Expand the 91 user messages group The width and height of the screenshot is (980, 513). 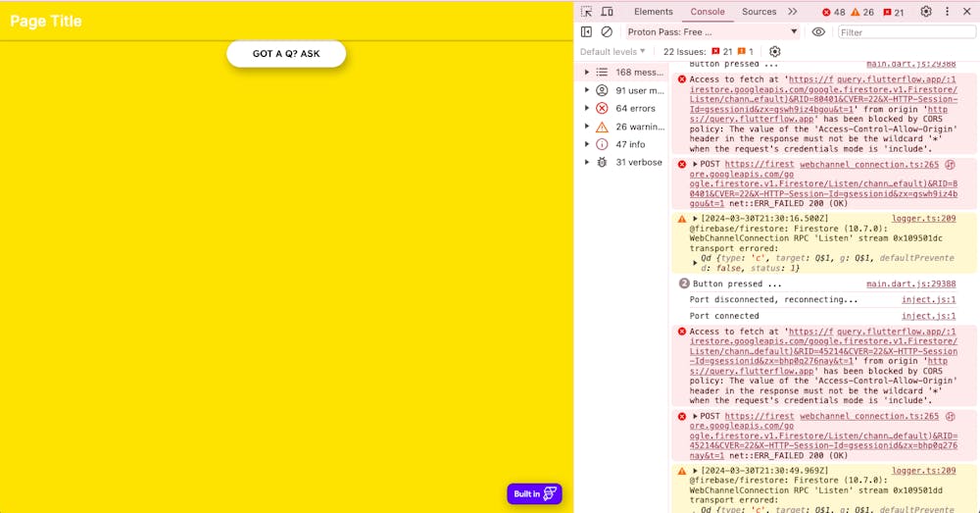586,90
